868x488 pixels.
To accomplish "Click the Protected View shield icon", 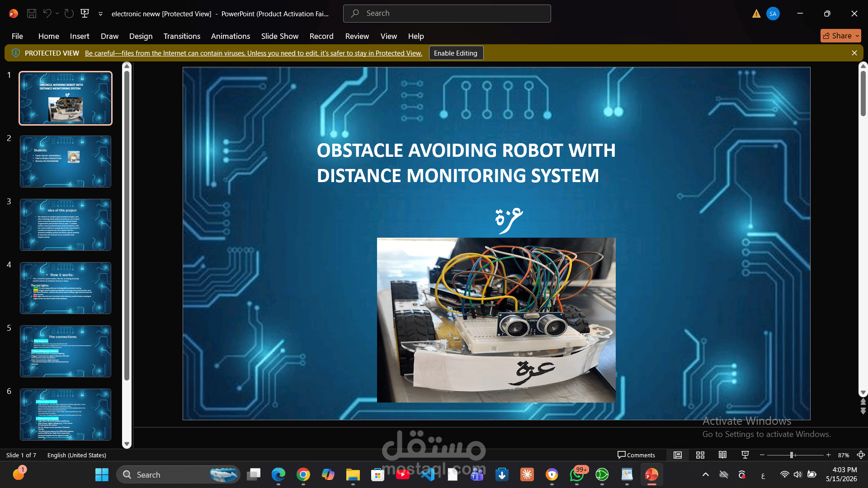I will (x=15, y=53).
